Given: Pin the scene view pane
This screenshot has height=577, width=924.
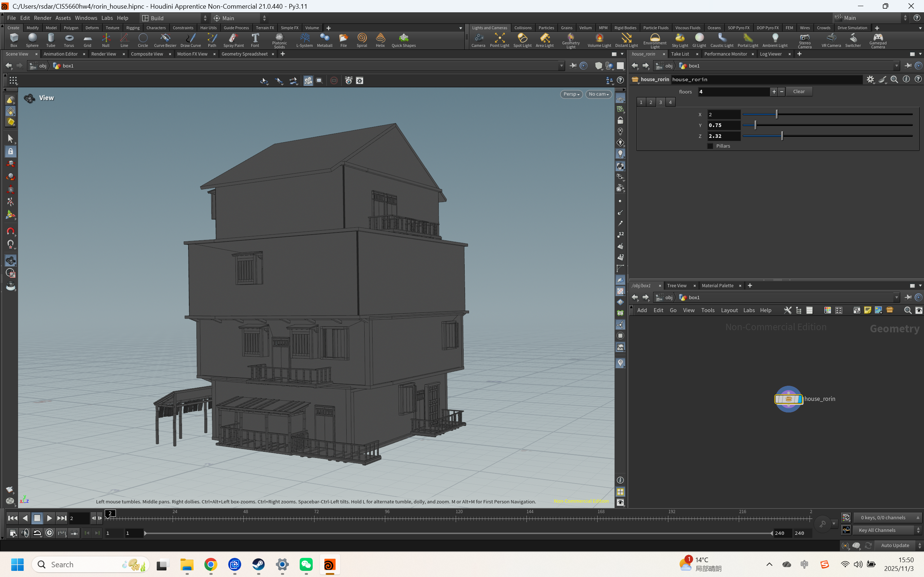Looking at the screenshot, I should (573, 66).
